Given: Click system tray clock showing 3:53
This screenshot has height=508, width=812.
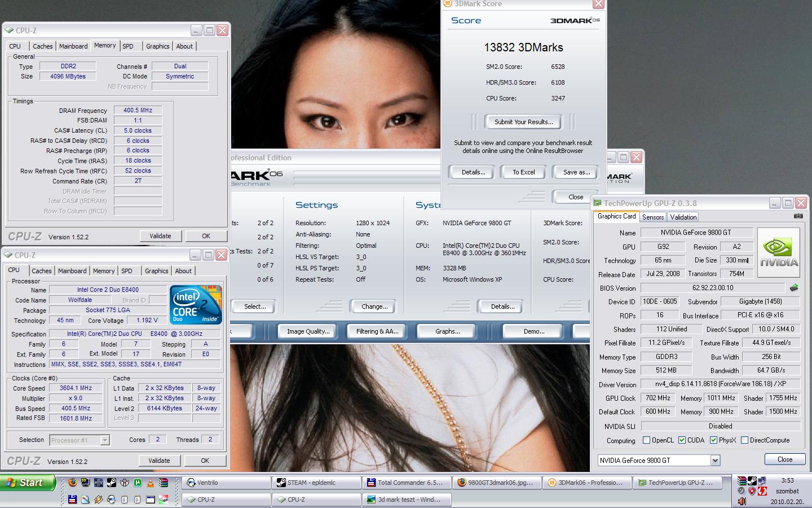Looking at the screenshot, I should point(787,480).
